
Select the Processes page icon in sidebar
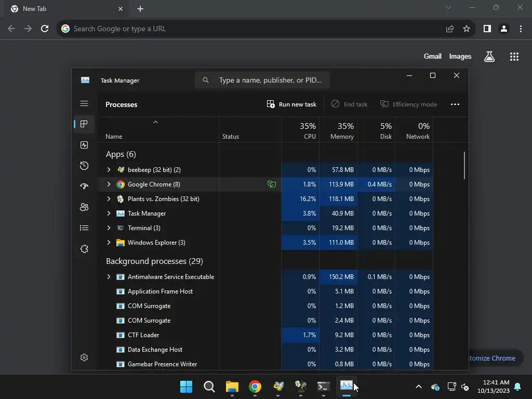point(84,124)
